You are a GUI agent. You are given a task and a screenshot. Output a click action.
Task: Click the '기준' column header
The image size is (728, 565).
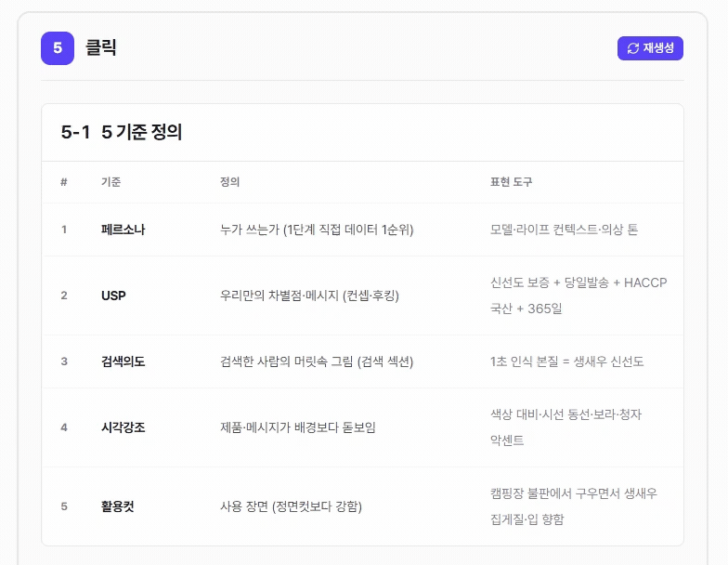point(111,182)
